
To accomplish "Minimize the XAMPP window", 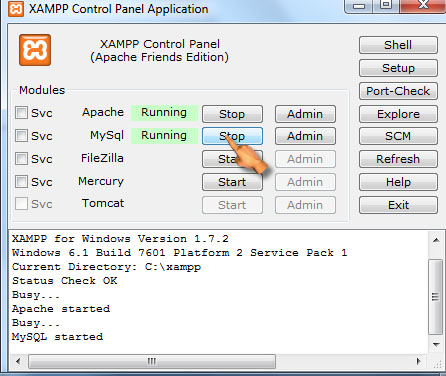I will pos(359,6).
